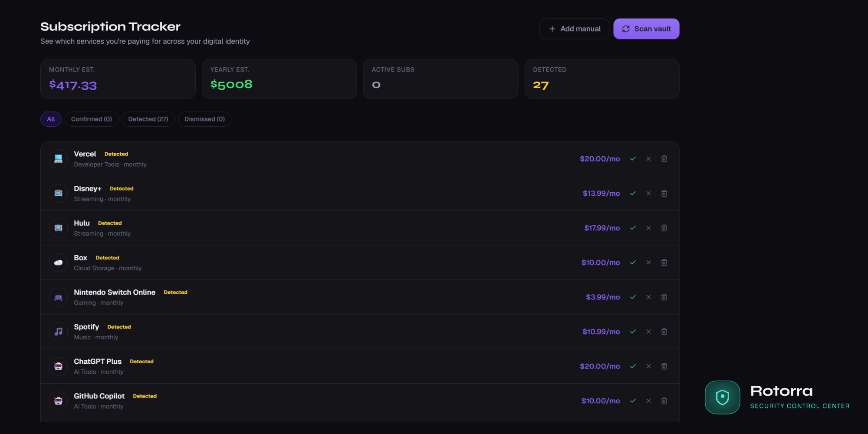The width and height of the screenshot is (868, 434).
Task: Delete the Spotify subscription via trash icon
Action: (664, 332)
